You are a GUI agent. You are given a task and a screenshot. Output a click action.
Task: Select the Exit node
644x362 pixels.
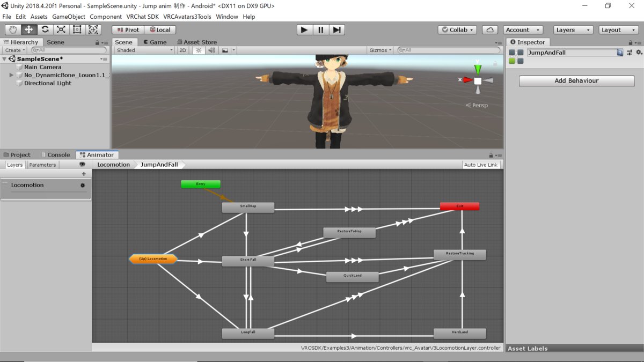tap(460, 206)
